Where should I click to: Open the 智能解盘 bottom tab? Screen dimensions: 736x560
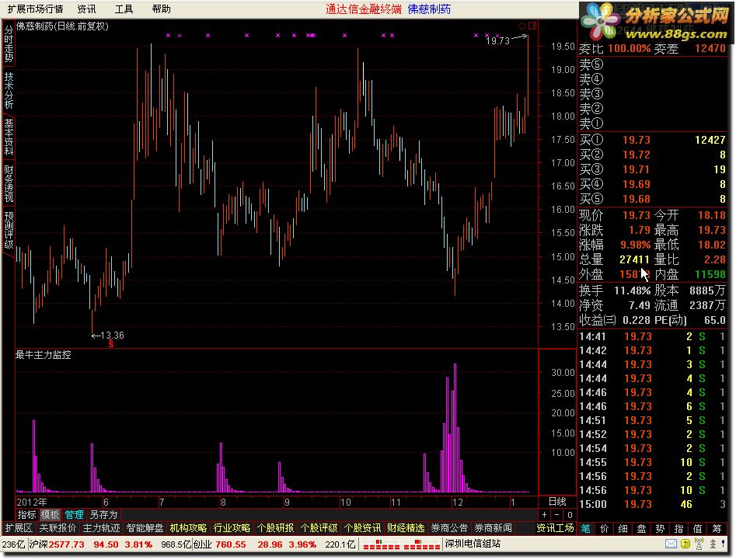(x=145, y=528)
